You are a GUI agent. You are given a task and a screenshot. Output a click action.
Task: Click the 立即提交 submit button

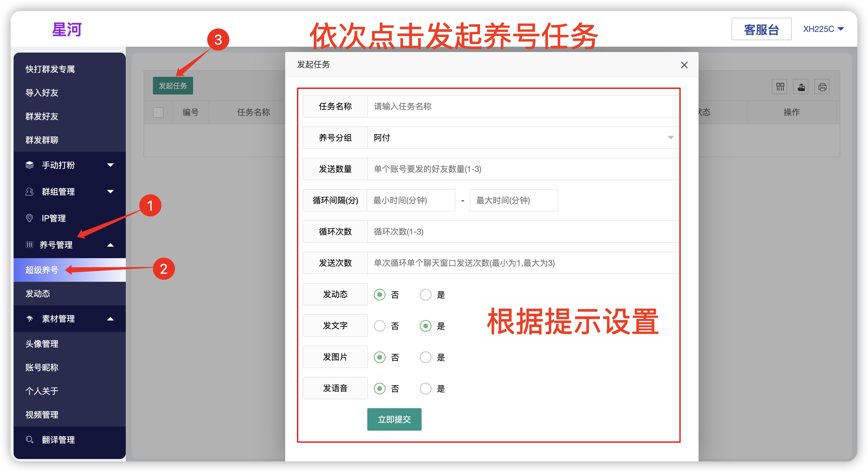(394, 419)
